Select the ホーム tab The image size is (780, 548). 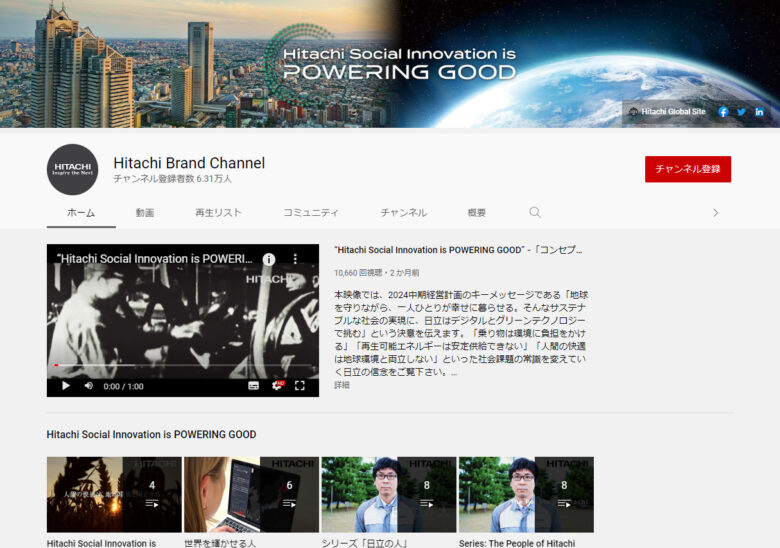coord(81,213)
